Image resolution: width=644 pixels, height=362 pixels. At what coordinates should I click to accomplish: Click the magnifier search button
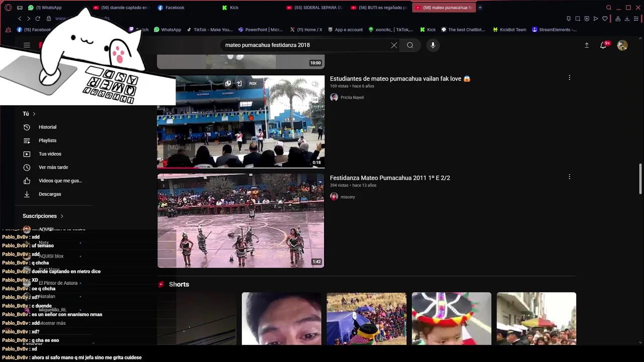(410, 45)
